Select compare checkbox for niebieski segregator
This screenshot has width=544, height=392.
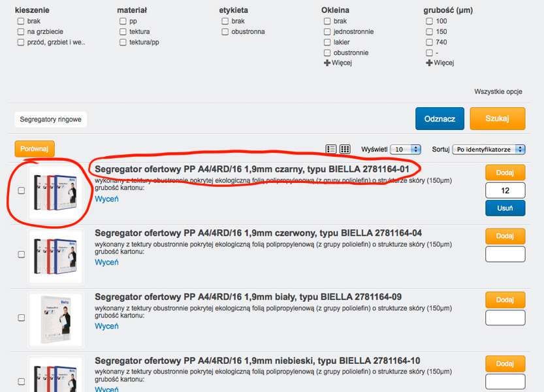click(22, 382)
